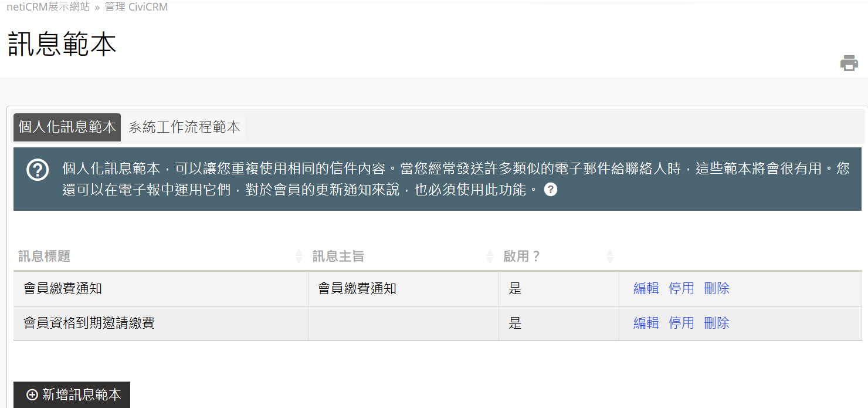
Task: Go to netiCRM展示網站 breadcrumb link
Action: (48, 7)
